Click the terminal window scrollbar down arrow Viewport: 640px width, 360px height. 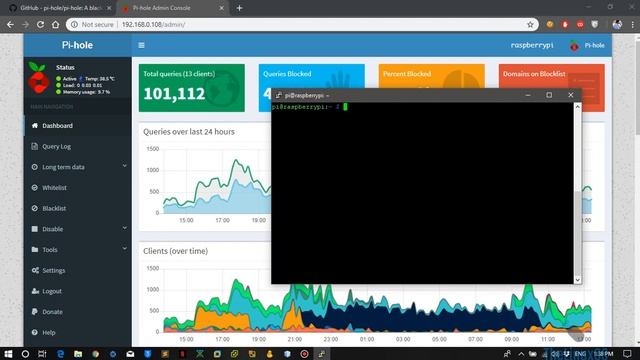point(578,280)
